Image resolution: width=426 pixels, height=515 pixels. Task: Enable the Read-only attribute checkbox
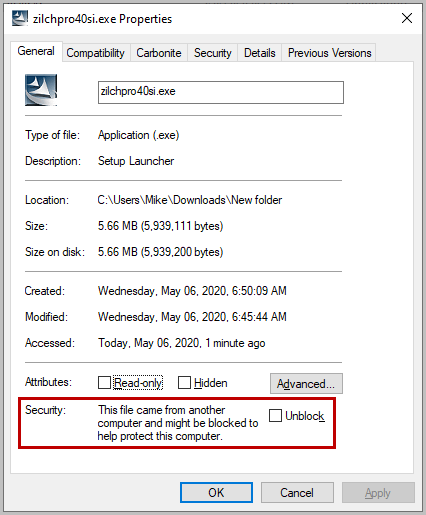tap(104, 383)
